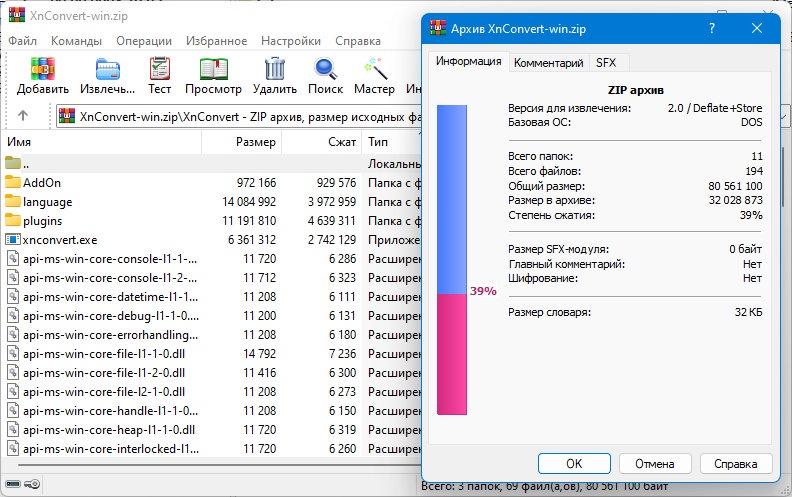Click the Отмена button

click(655, 463)
